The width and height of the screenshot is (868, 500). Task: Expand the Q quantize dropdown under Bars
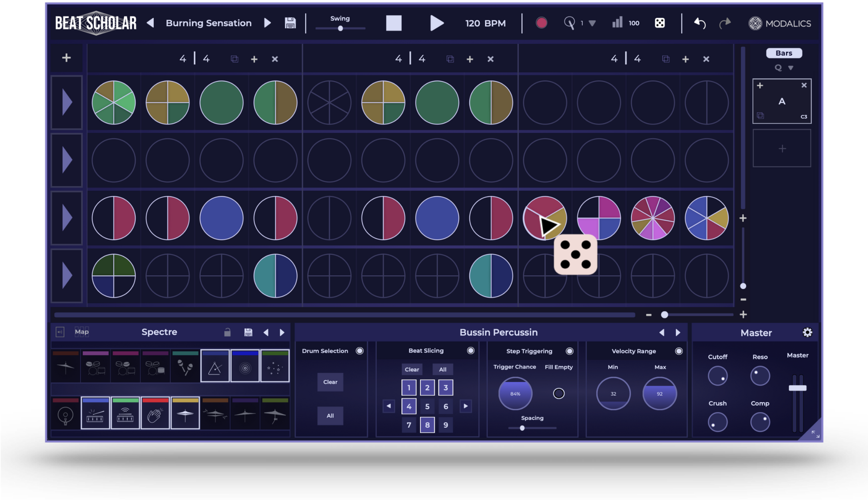(x=790, y=68)
